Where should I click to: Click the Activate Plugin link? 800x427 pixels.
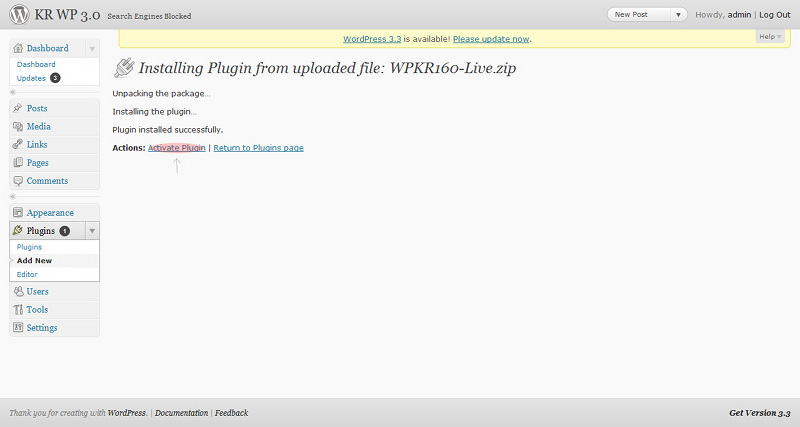point(177,148)
